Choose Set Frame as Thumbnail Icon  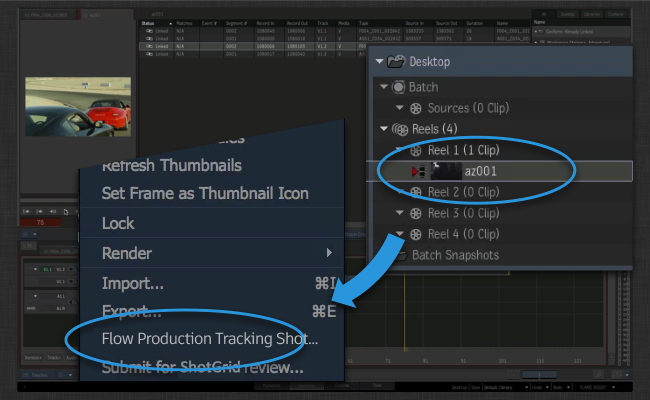(x=205, y=194)
